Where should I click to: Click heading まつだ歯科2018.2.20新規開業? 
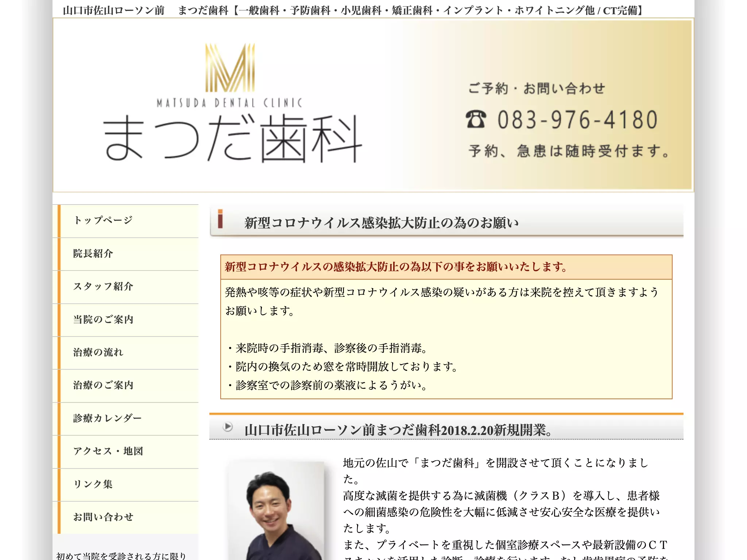[398, 430]
